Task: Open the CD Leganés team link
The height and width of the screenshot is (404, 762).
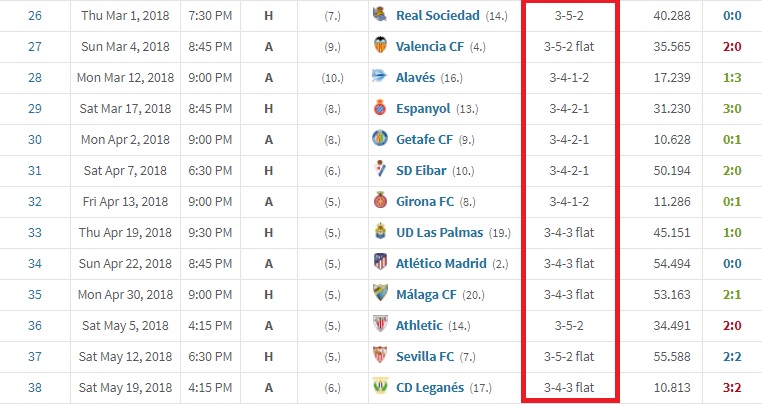Action: tap(430, 387)
